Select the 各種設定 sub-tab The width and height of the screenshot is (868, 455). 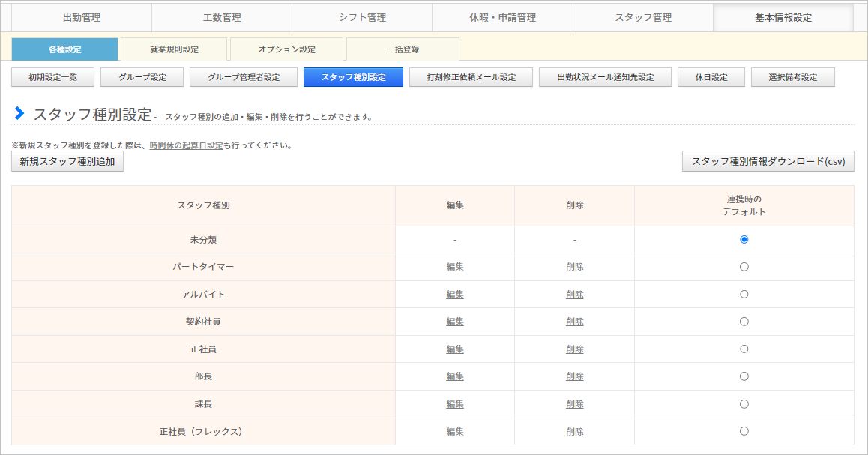(64, 49)
